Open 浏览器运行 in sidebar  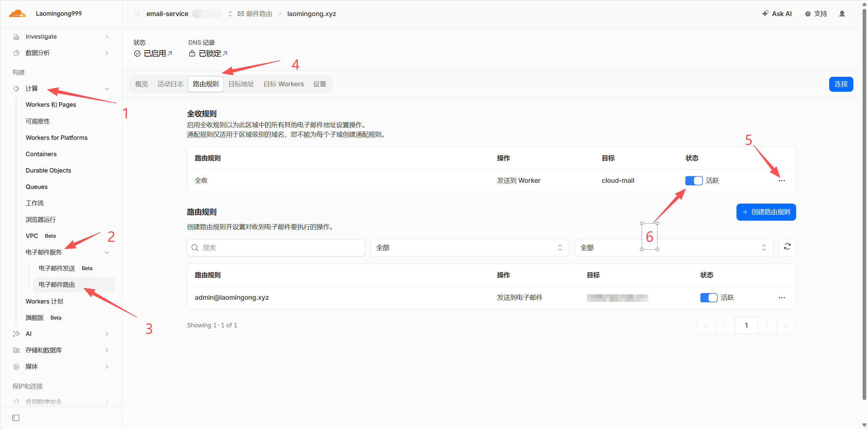[41, 220]
